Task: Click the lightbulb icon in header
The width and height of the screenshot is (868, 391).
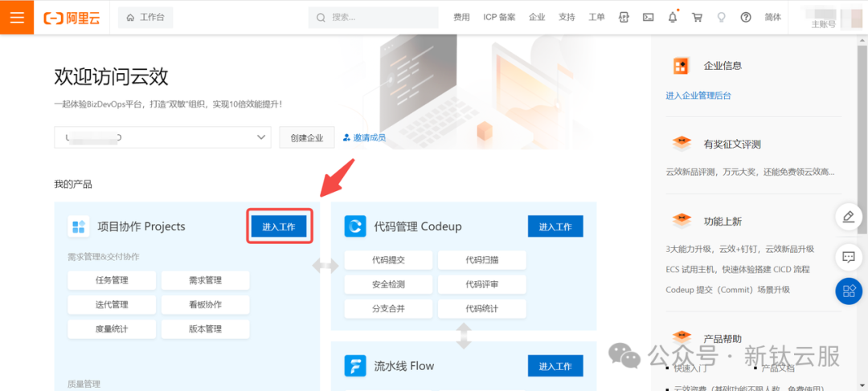Action: (x=721, y=17)
